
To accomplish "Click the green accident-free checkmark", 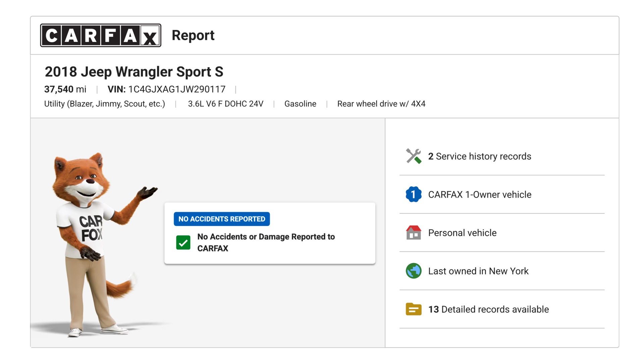I will point(183,242).
